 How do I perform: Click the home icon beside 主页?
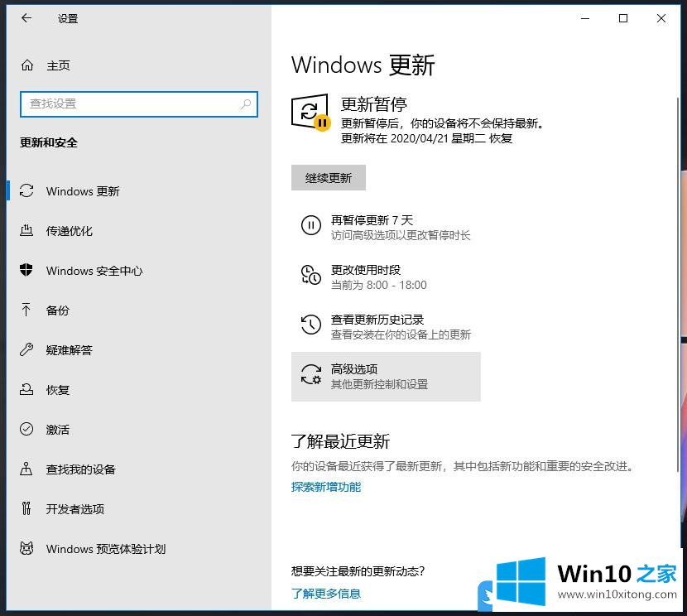coord(27,65)
